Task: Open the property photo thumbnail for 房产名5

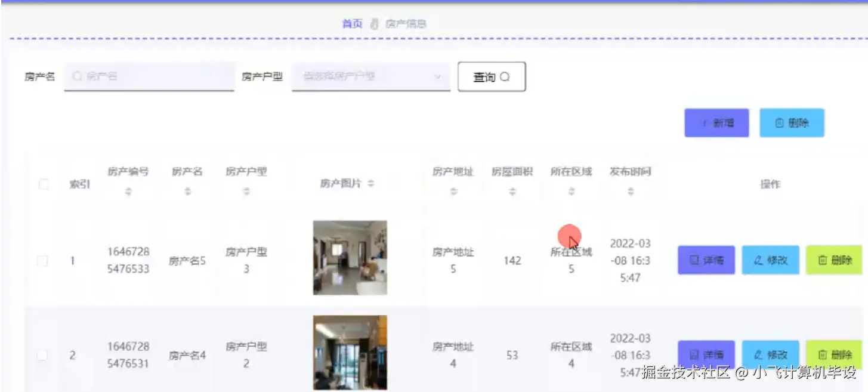Action: point(350,258)
